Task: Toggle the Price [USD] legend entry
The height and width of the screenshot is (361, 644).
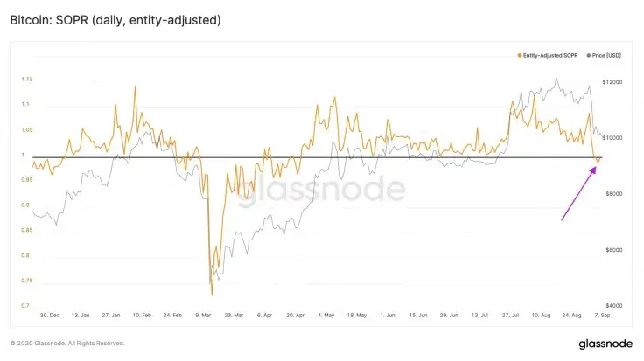Action: pos(604,55)
